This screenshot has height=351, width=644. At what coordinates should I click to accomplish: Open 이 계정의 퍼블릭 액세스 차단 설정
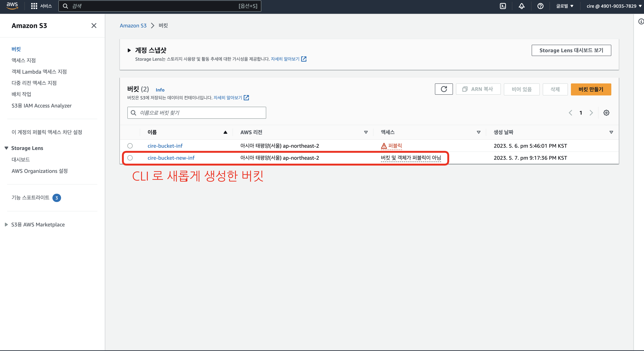[x=47, y=132]
